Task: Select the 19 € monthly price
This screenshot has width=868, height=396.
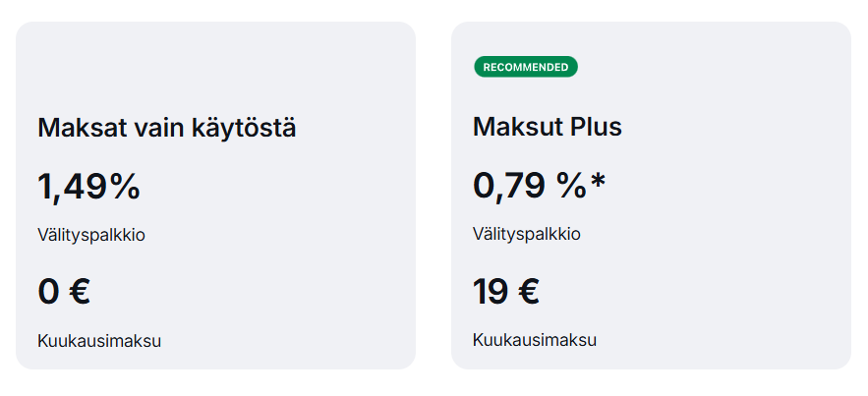Action: [x=505, y=292]
